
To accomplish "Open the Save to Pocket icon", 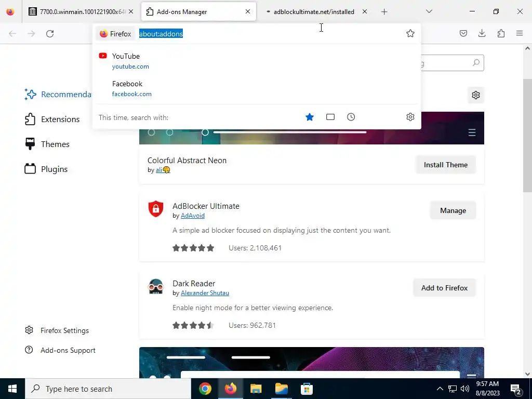I will click(x=463, y=33).
